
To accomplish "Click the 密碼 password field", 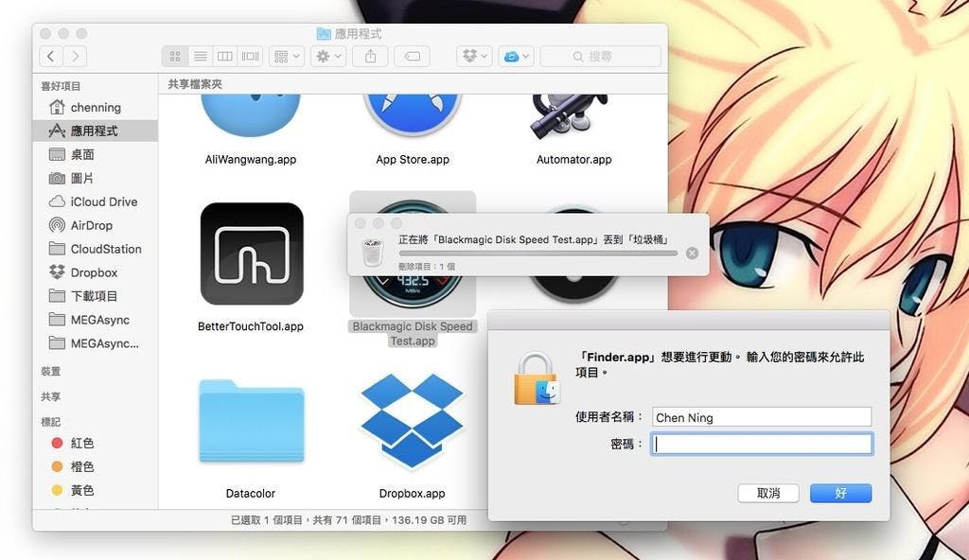I will point(762,444).
